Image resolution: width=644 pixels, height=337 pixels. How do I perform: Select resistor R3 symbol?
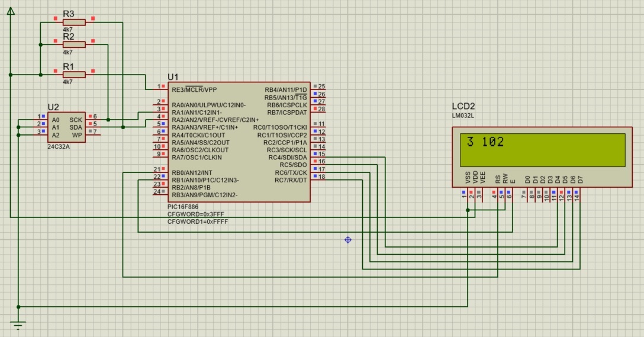[74, 22]
